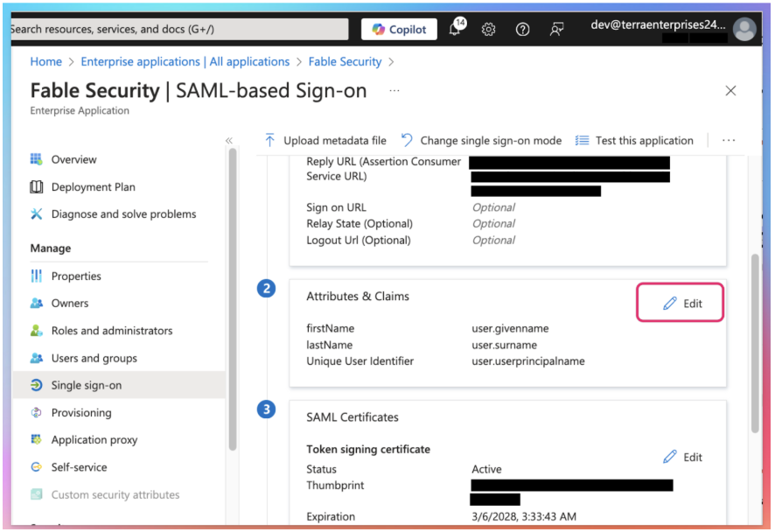Click the Owners people icon
Image resolution: width=775 pixels, height=532 pixels.
pyautogui.click(x=36, y=303)
